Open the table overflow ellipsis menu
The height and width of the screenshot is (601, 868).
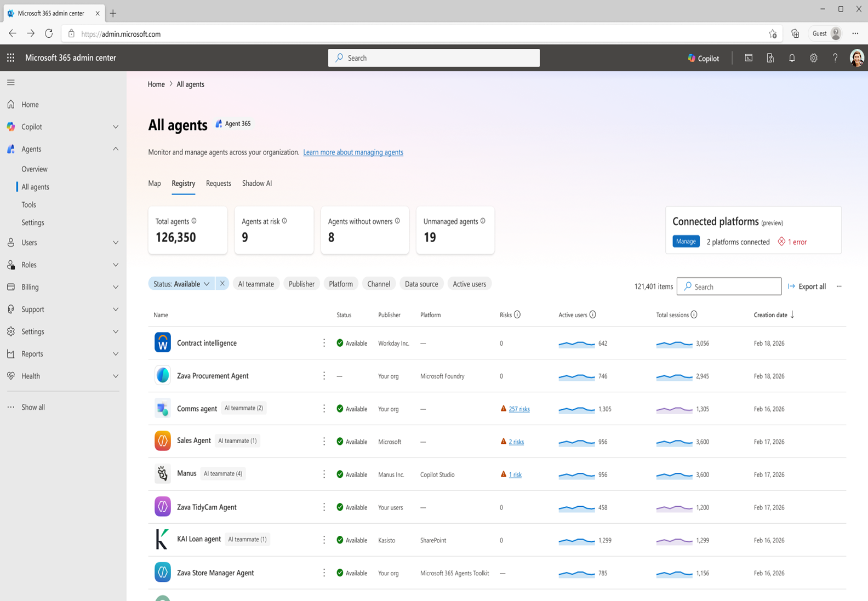point(839,287)
